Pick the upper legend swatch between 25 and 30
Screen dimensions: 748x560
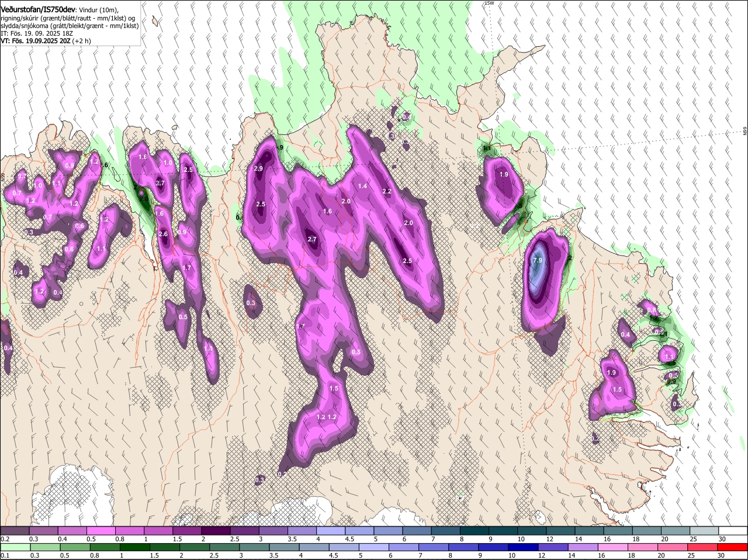pyautogui.click(x=704, y=531)
